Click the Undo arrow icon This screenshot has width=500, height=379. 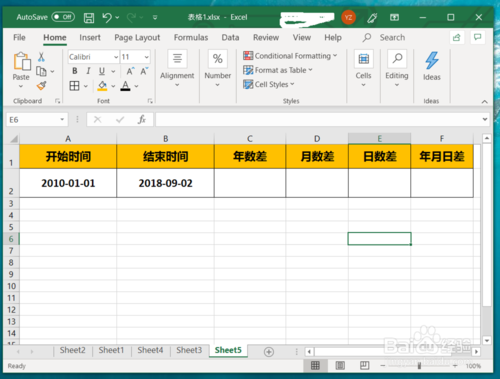pos(107,17)
